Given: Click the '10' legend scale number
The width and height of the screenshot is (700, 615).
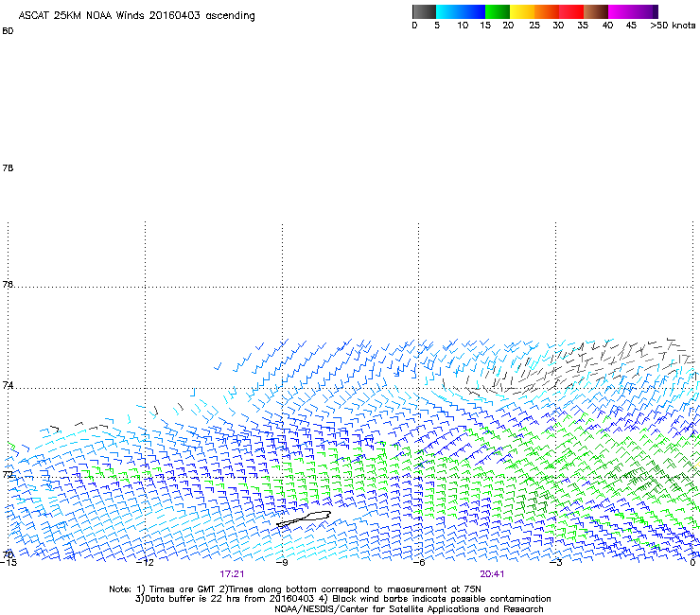Looking at the screenshot, I should pos(463,26).
